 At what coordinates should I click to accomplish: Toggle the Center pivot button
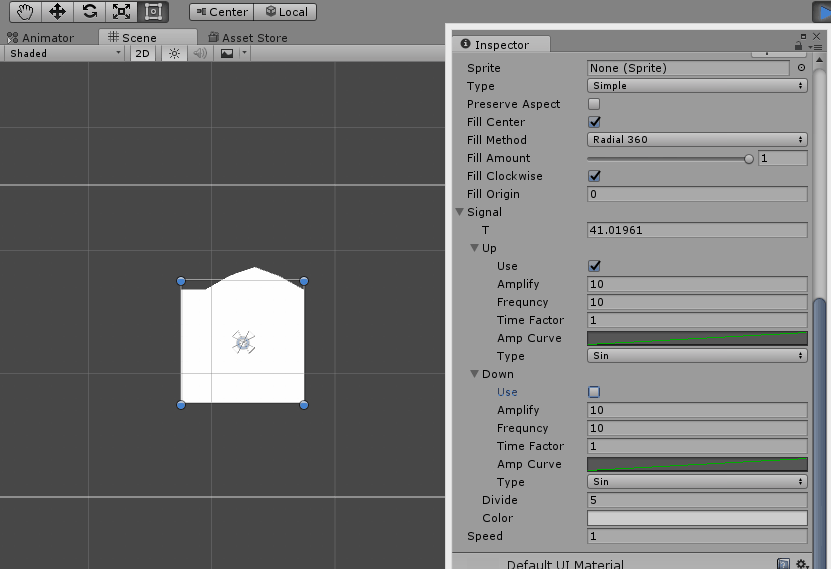[221, 12]
